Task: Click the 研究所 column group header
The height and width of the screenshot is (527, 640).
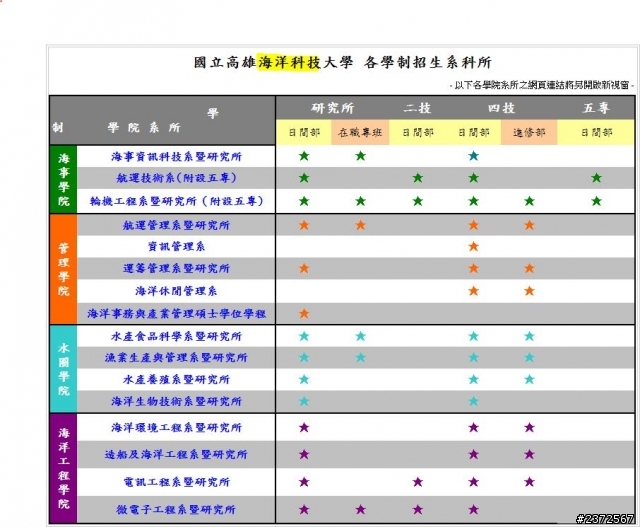Action: pos(332,108)
